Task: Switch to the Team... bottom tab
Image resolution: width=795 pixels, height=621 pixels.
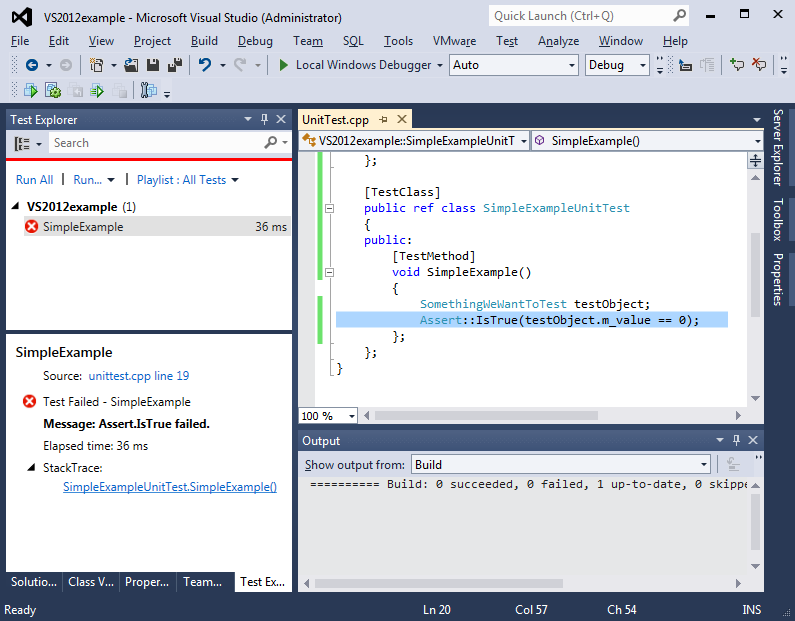Action: pos(203,582)
